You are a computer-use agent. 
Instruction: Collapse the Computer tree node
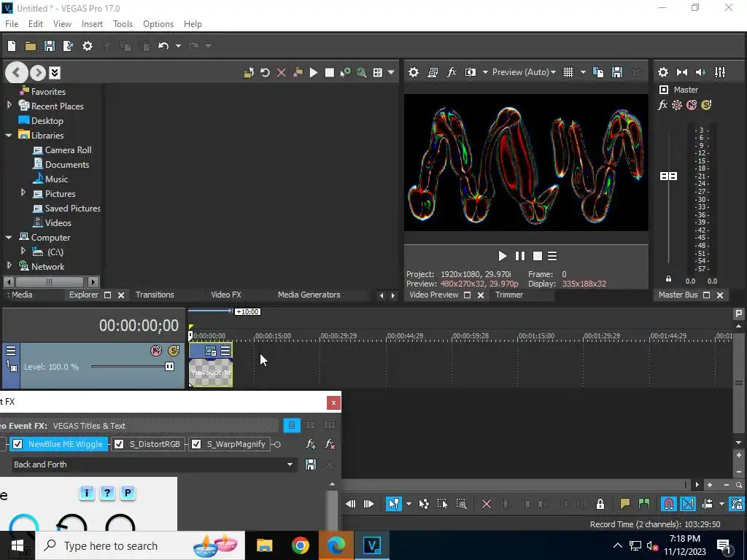coord(9,237)
